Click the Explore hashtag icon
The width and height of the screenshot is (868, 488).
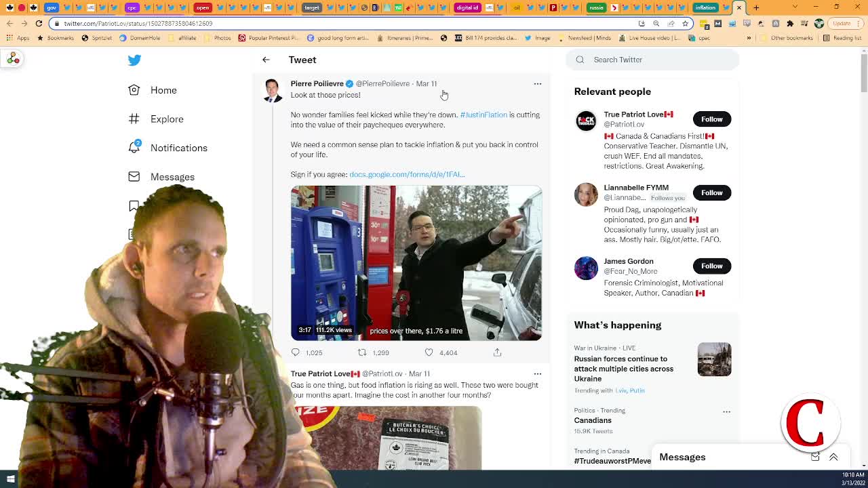(134, 119)
